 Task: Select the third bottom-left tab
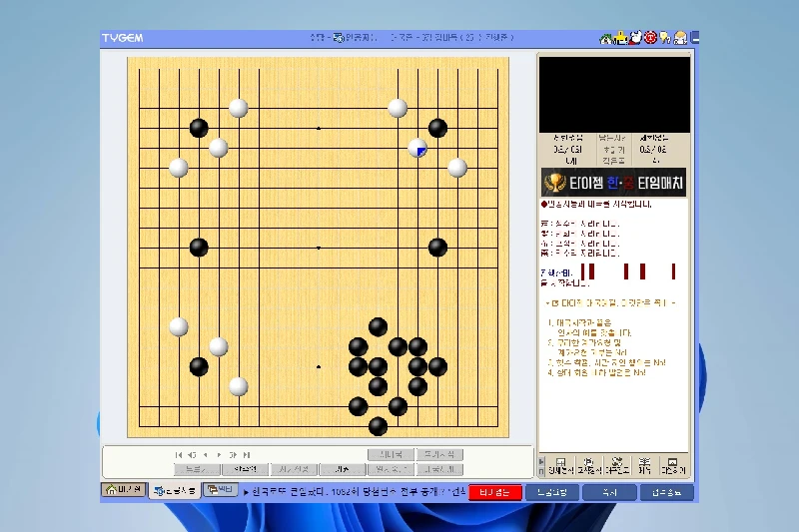click(221, 490)
